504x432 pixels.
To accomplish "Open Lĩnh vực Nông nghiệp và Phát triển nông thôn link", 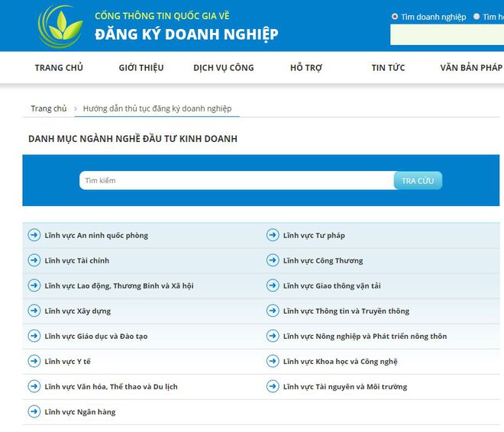I will coord(365,337).
